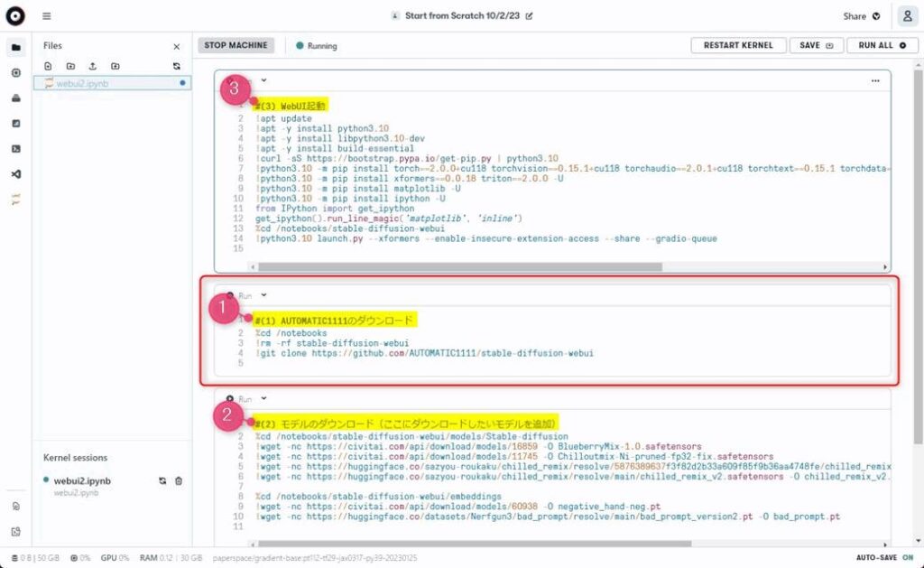Click the Files panel heading

click(x=52, y=45)
